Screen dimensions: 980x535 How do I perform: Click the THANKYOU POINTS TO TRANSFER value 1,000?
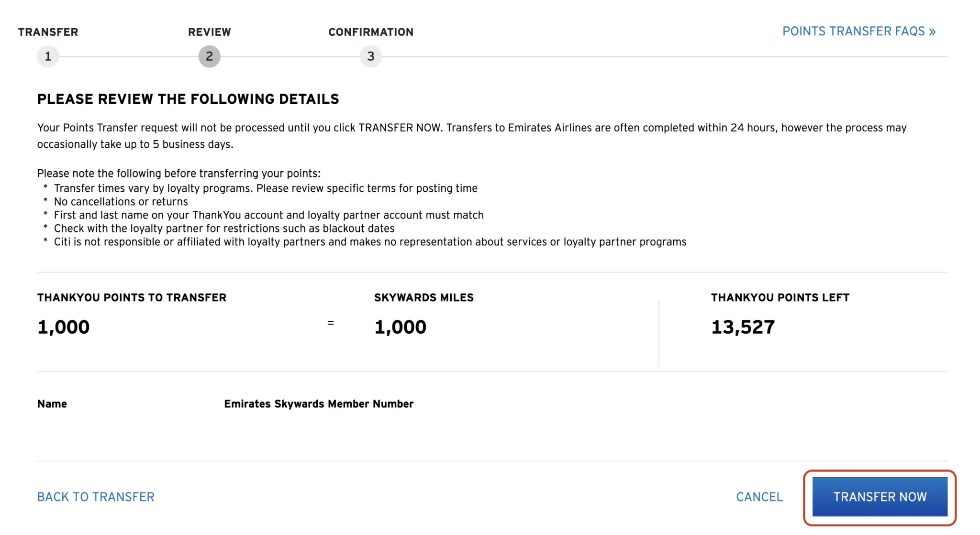pyautogui.click(x=63, y=327)
